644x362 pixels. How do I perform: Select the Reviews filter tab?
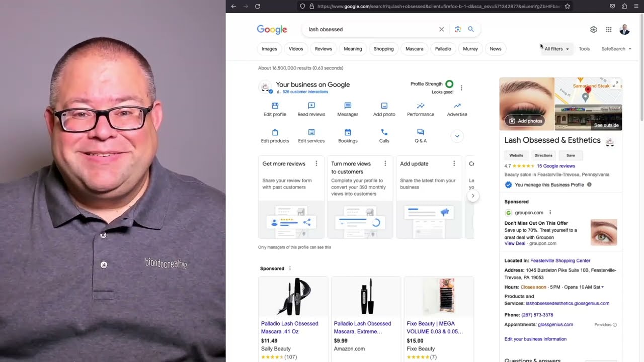324,49
